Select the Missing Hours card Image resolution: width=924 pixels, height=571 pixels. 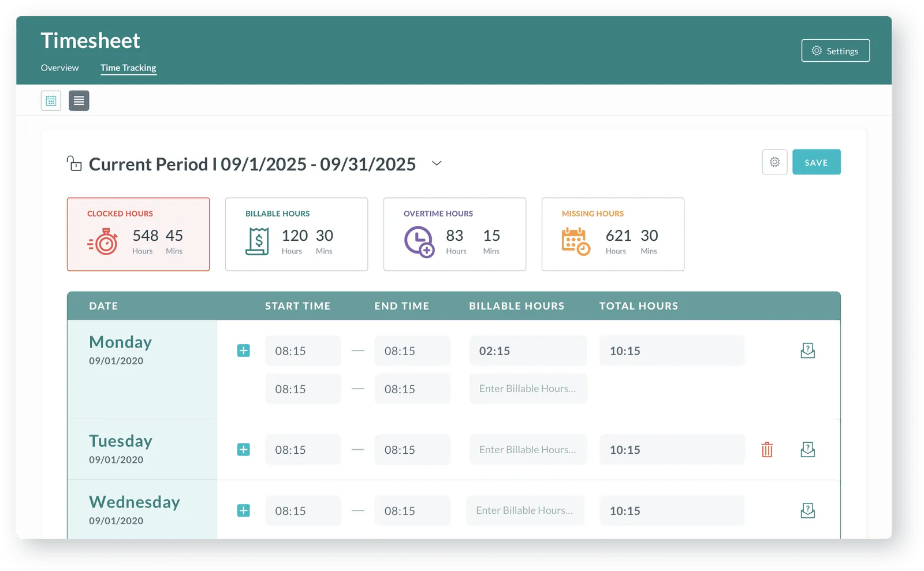tap(613, 234)
